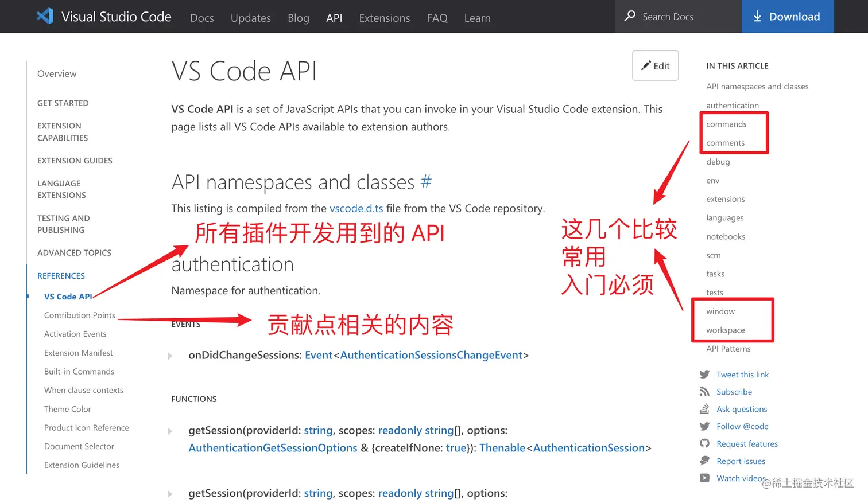
Task: Expand the EXTENSION GUIDES sidebar section
Action: coord(75,161)
